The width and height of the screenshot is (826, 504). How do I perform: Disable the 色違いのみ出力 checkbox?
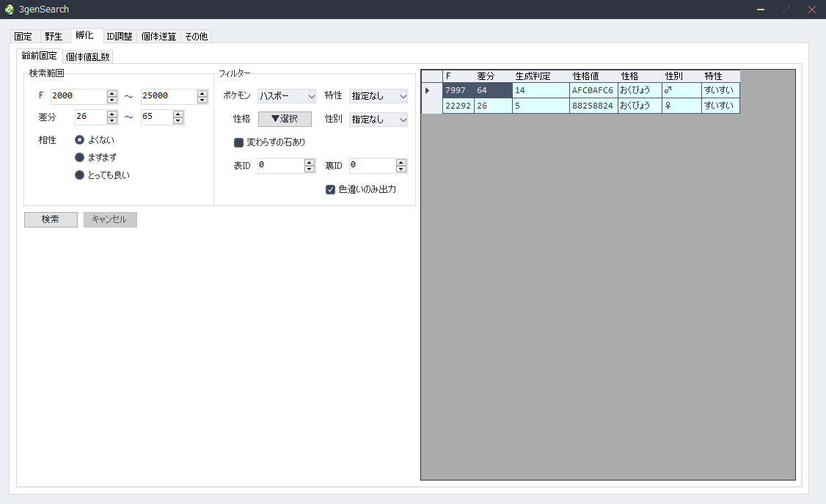(330, 189)
